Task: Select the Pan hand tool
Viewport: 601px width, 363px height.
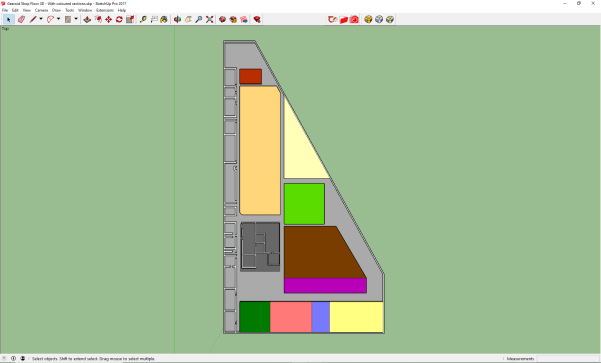Action: click(188, 20)
